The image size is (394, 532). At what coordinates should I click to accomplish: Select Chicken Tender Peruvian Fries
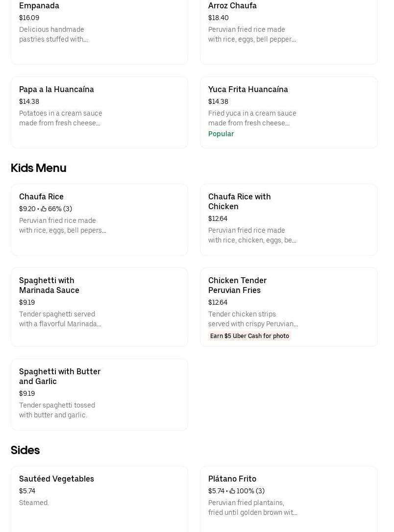[x=237, y=285]
